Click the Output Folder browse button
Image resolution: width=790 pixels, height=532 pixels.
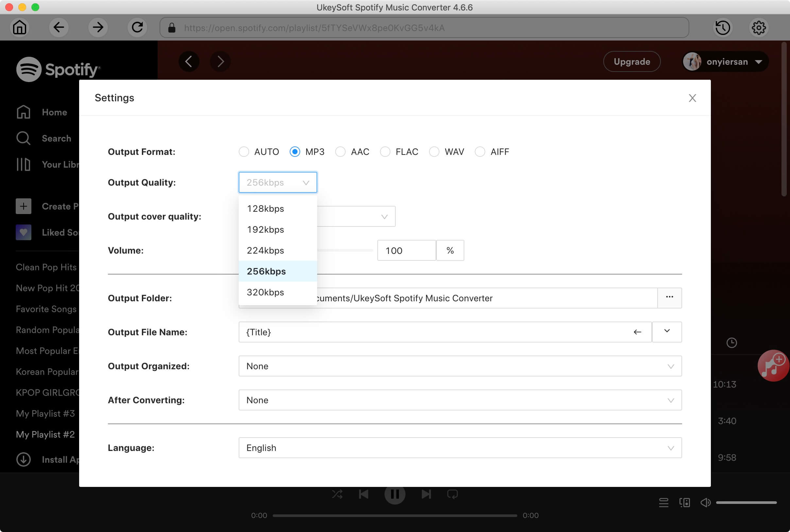tap(669, 297)
